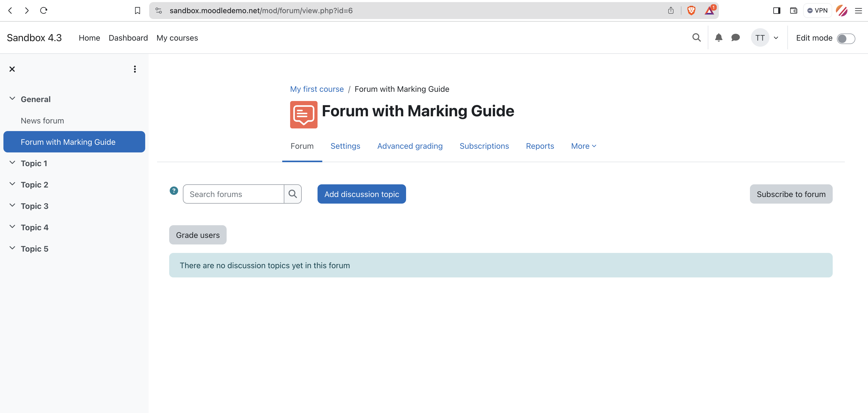Collapse the General section chevron
The height and width of the screenshot is (413, 868).
12,98
